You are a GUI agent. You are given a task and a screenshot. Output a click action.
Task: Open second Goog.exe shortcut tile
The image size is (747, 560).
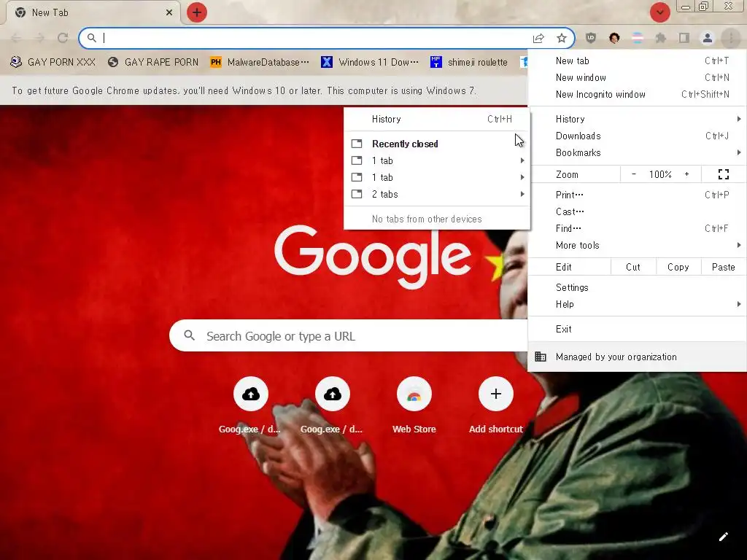pyautogui.click(x=332, y=405)
